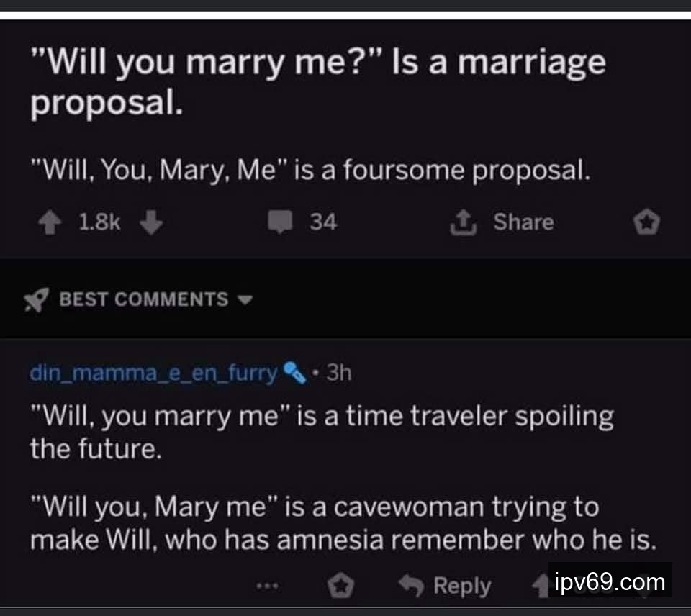The width and height of the screenshot is (691, 616).
Task: Click the microphone flair next to the username
Action: click(x=292, y=373)
